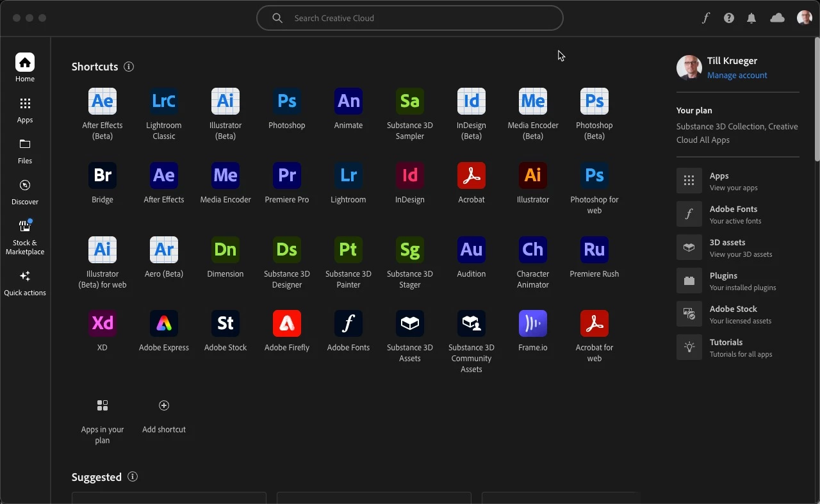
Task: Open Dimension app shortcut
Action: point(225,250)
